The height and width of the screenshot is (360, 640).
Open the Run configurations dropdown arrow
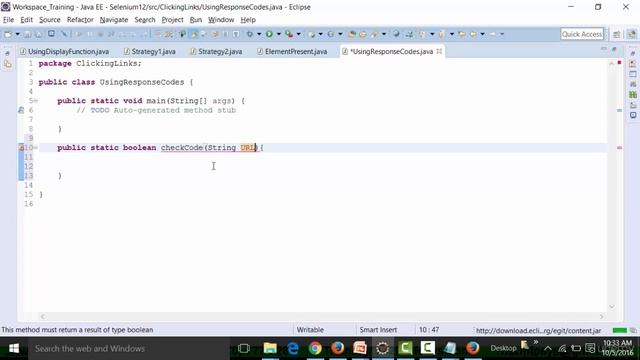click(x=279, y=34)
